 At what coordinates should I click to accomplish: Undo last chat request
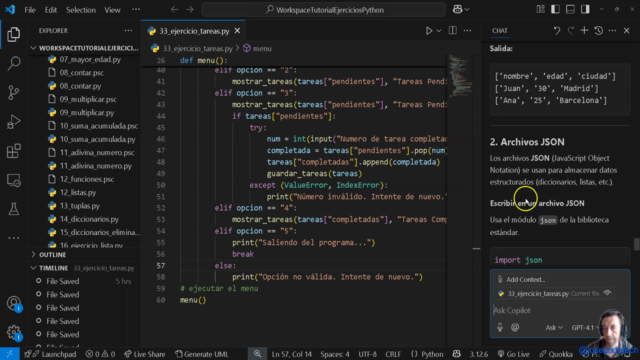point(557,31)
